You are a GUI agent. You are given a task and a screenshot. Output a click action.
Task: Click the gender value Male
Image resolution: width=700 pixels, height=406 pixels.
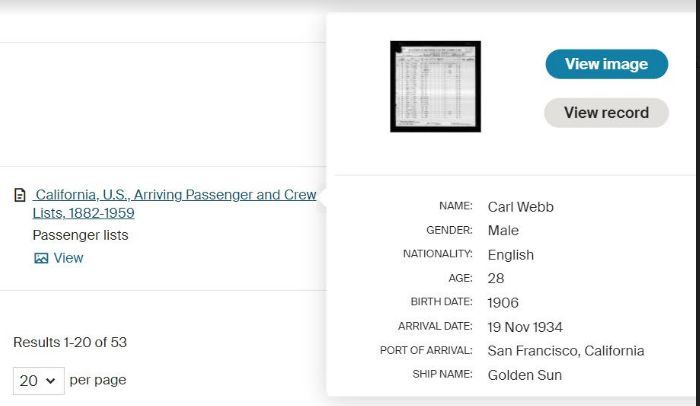coord(503,231)
